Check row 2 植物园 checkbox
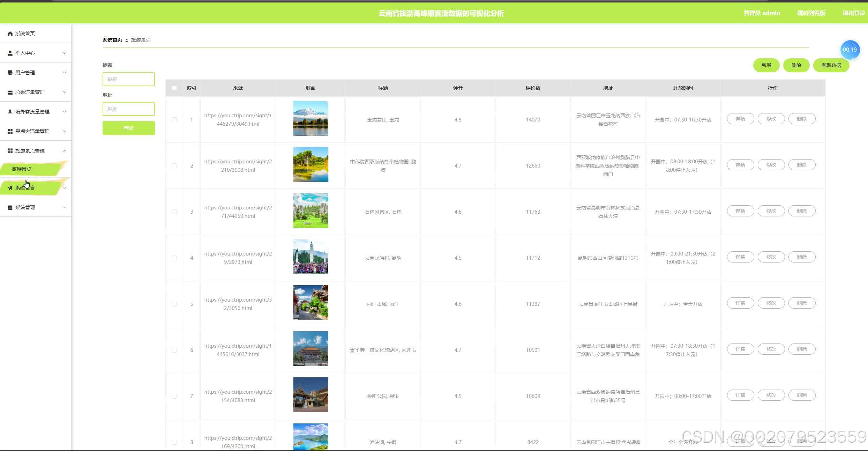Screen dimensions: 868x451 174,166
